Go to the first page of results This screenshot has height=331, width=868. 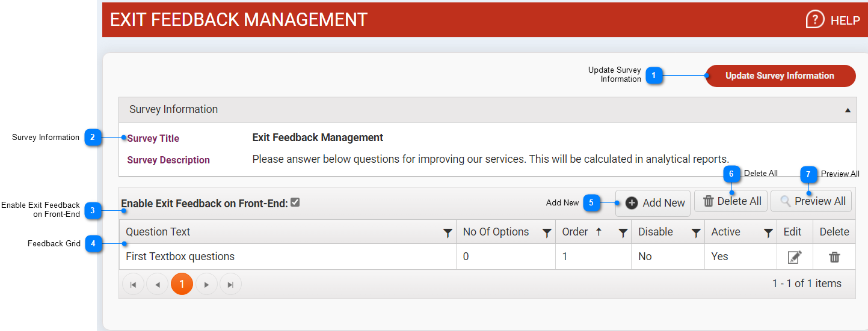(x=133, y=284)
